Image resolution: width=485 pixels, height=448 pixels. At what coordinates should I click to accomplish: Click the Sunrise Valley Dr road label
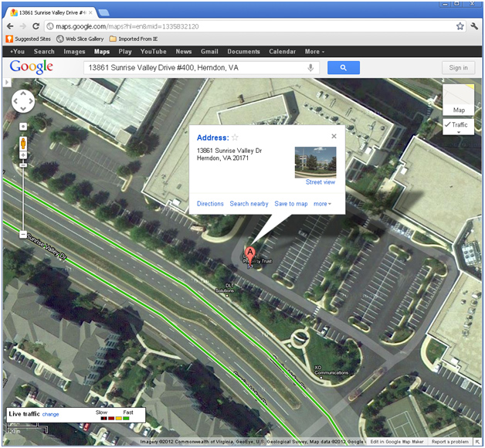46,246
